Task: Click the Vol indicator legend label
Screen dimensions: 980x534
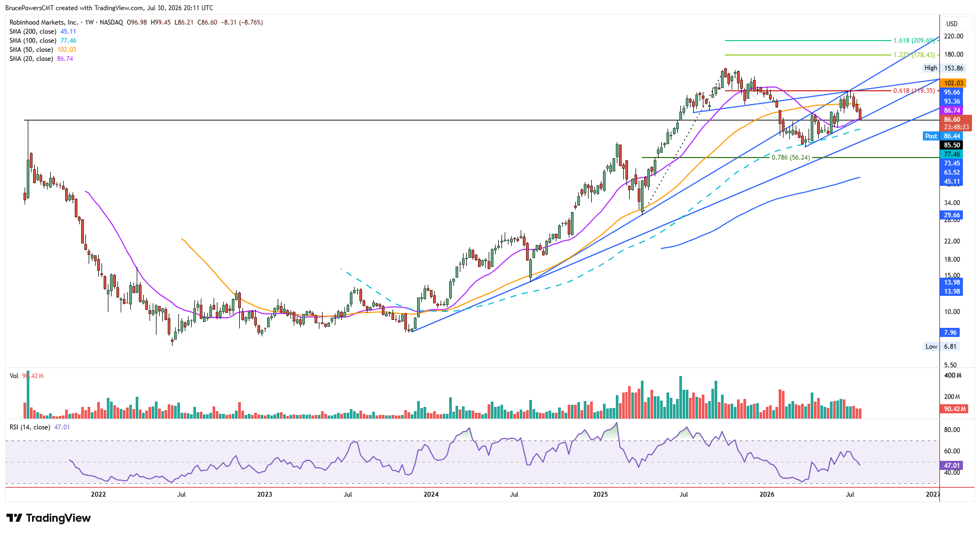Action: click(x=14, y=376)
